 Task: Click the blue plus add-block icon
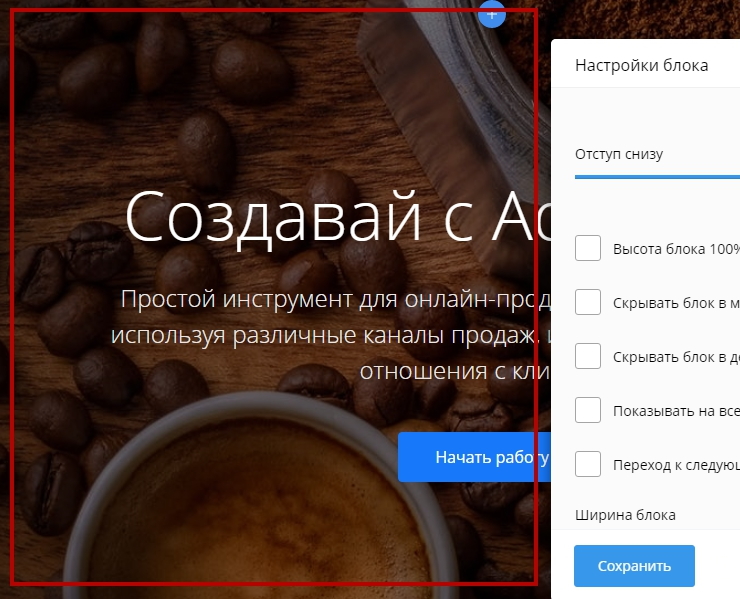[x=492, y=14]
